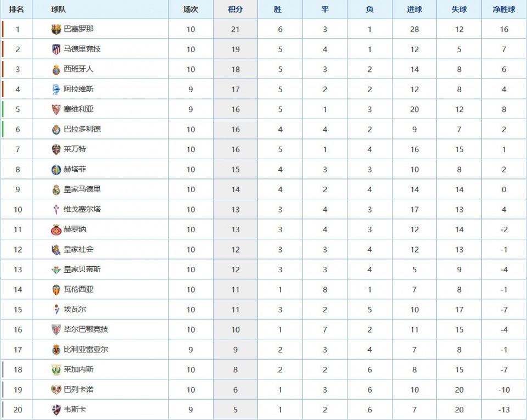This screenshot has height=420, width=527.
Task: Click the Athletic Bilbao (毕尔巴鄂竞技) crest icon
Action: pyautogui.click(x=56, y=329)
